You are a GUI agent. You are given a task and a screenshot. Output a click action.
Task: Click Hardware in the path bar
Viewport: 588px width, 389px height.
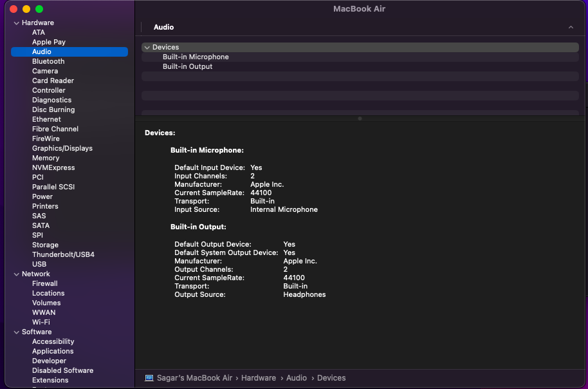[x=259, y=378]
